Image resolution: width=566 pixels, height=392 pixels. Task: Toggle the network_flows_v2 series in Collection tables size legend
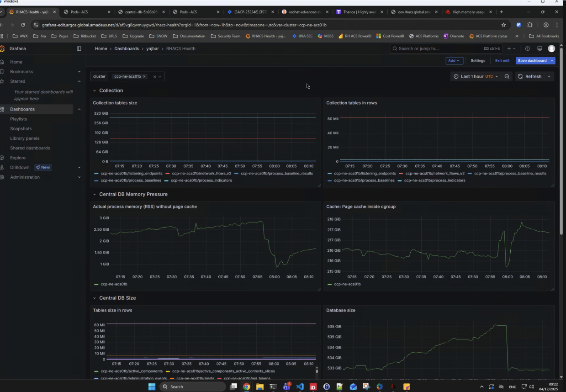pyautogui.click(x=201, y=174)
